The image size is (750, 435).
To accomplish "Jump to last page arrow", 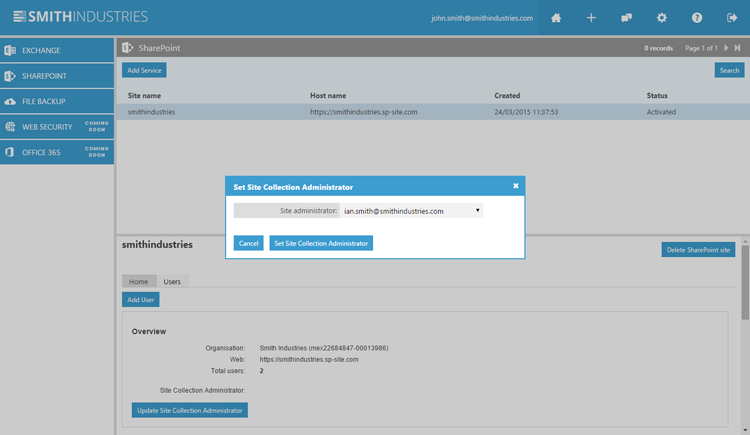I will (x=738, y=48).
